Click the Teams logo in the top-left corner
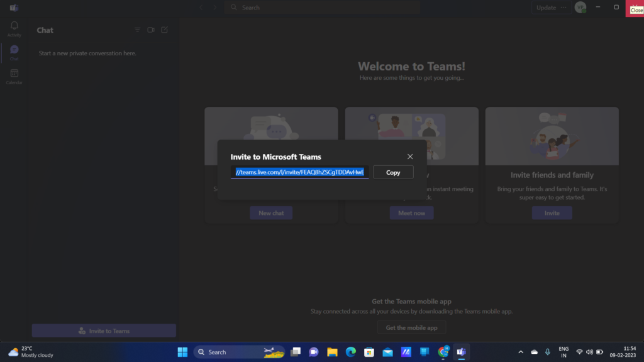 coord(14,8)
